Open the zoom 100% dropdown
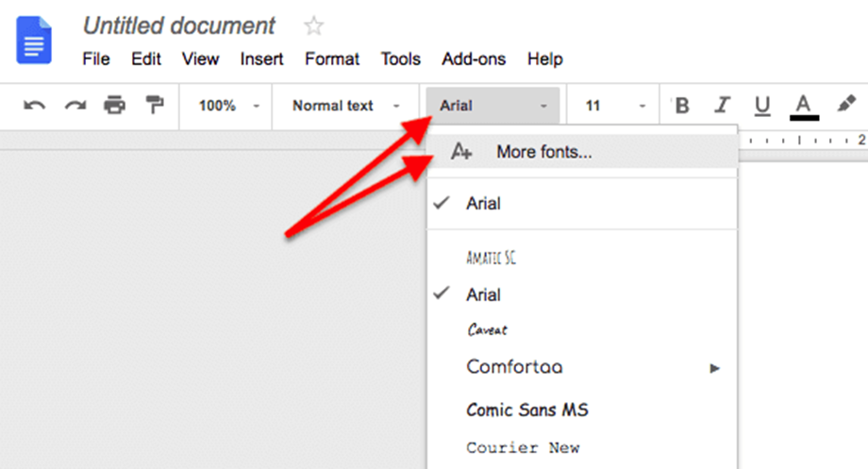This screenshot has height=469, width=868. (228, 106)
